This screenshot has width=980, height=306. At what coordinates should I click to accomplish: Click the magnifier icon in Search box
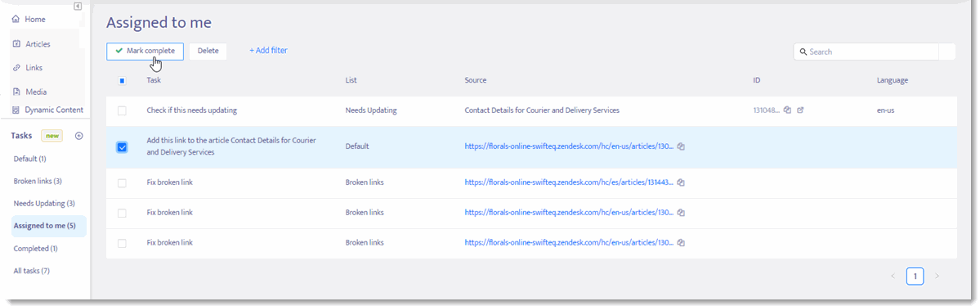(x=803, y=52)
